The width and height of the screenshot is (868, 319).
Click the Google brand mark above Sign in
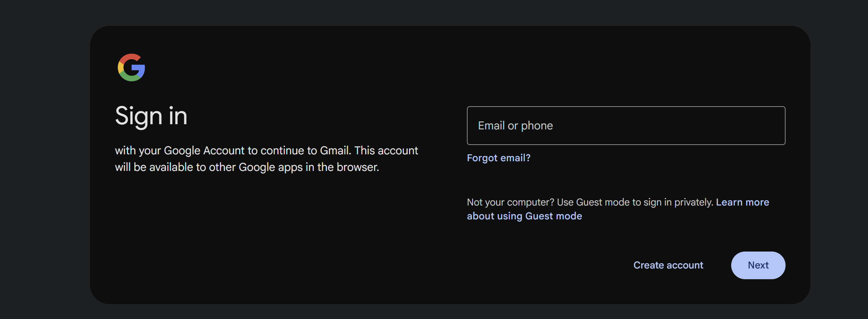pyautogui.click(x=132, y=68)
